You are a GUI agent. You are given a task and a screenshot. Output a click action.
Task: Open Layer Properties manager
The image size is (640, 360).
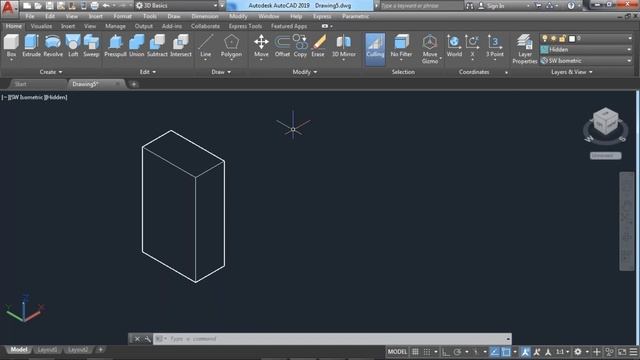(524, 49)
